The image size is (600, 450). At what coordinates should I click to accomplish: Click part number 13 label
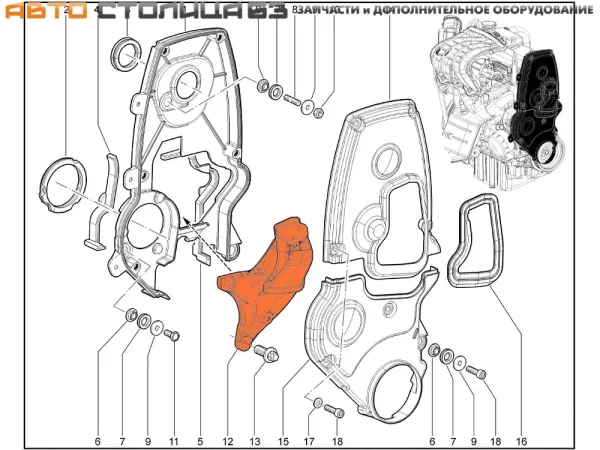coord(255,441)
